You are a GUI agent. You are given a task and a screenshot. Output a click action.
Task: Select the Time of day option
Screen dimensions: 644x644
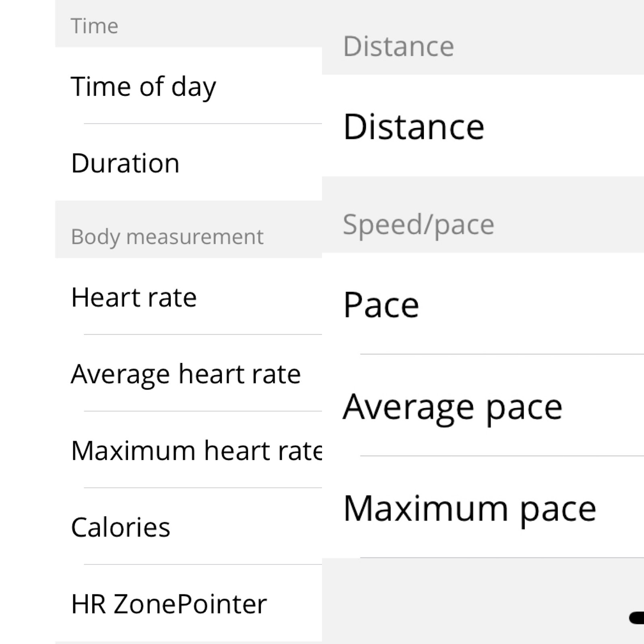(143, 86)
